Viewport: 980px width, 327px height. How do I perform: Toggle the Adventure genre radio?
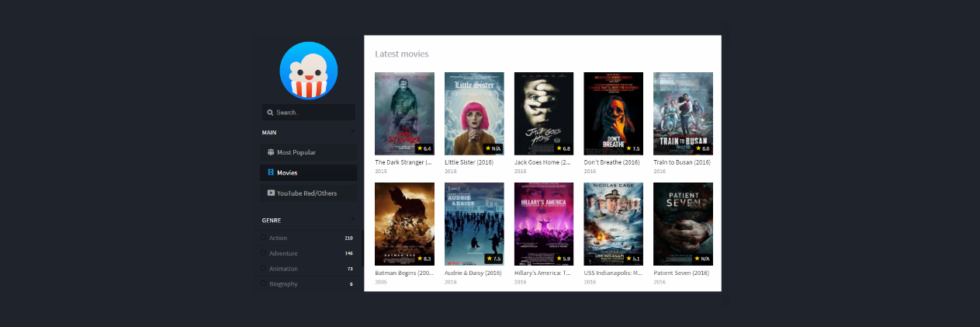click(x=264, y=253)
